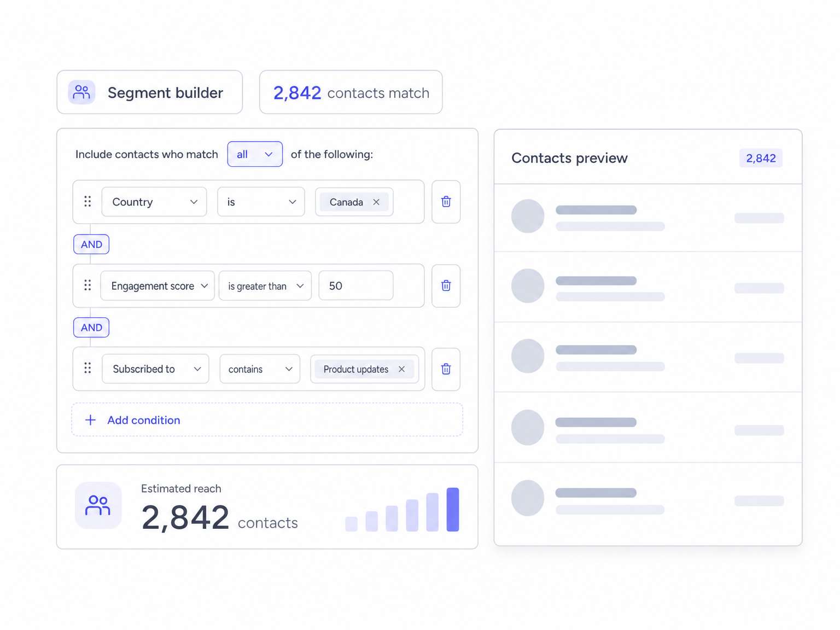Delete the Subscribed to condition trash icon
The image size is (840, 630).
tap(446, 369)
